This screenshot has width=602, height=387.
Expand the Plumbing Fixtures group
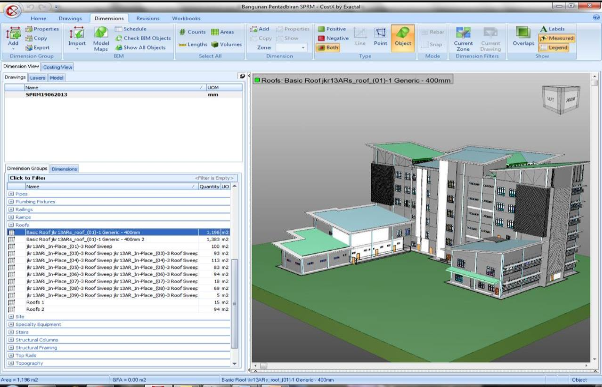pyautogui.click(x=11, y=202)
